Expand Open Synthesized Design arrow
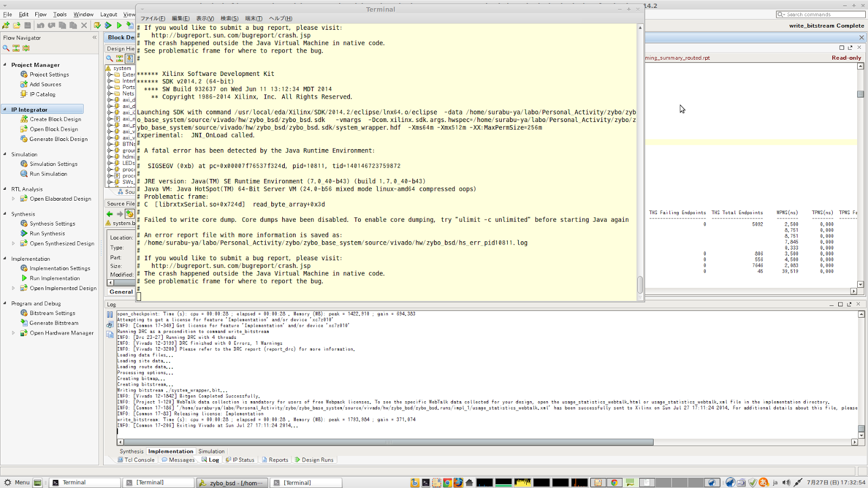The height and width of the screenshot is (488, 868). [x=14, y=243]
